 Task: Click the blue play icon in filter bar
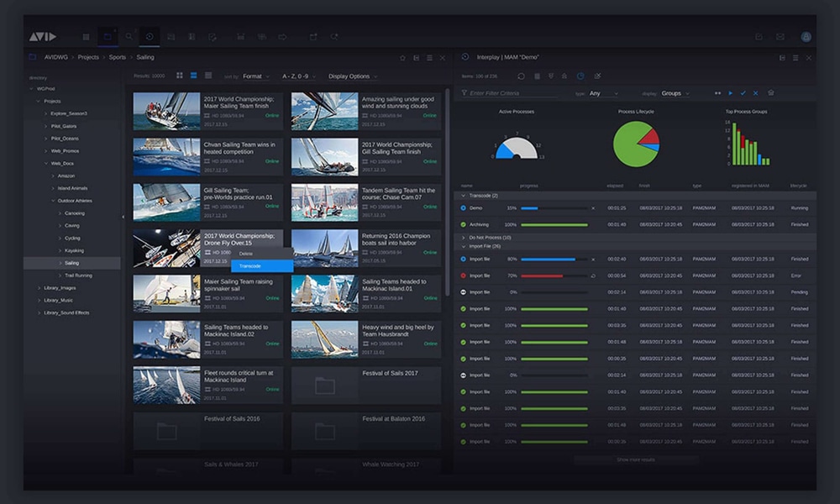click(x=730, y=93)
